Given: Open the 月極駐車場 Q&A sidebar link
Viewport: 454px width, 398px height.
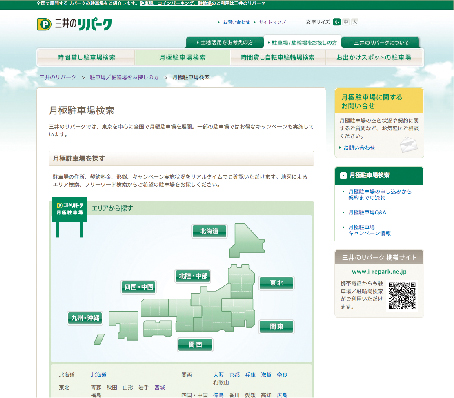Looking at the screenshot, I should 367,212.
